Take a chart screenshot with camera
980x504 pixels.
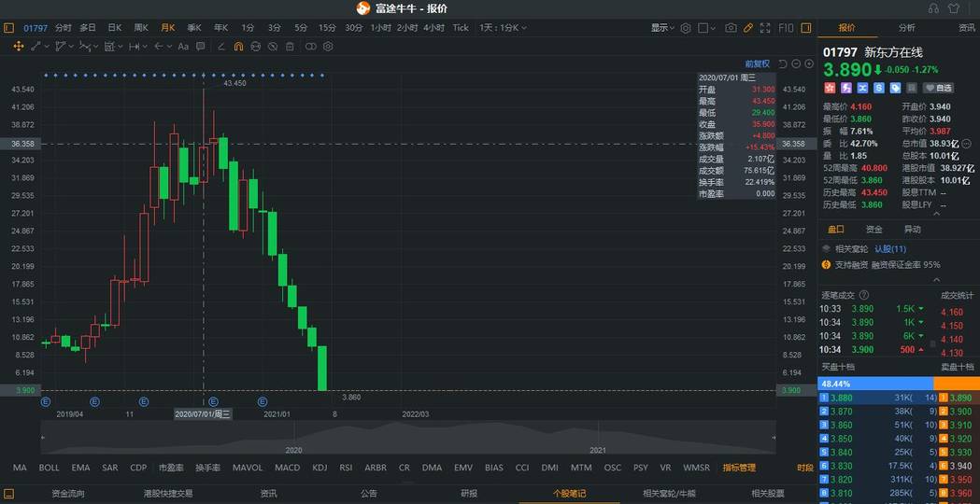pos(731,27)
